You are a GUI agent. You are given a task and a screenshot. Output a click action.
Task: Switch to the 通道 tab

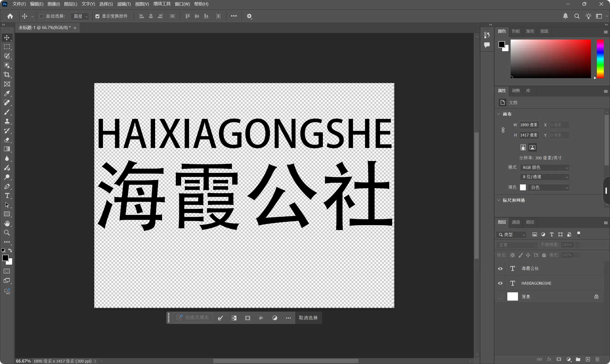pyautogui.click(x=516, y=222)
